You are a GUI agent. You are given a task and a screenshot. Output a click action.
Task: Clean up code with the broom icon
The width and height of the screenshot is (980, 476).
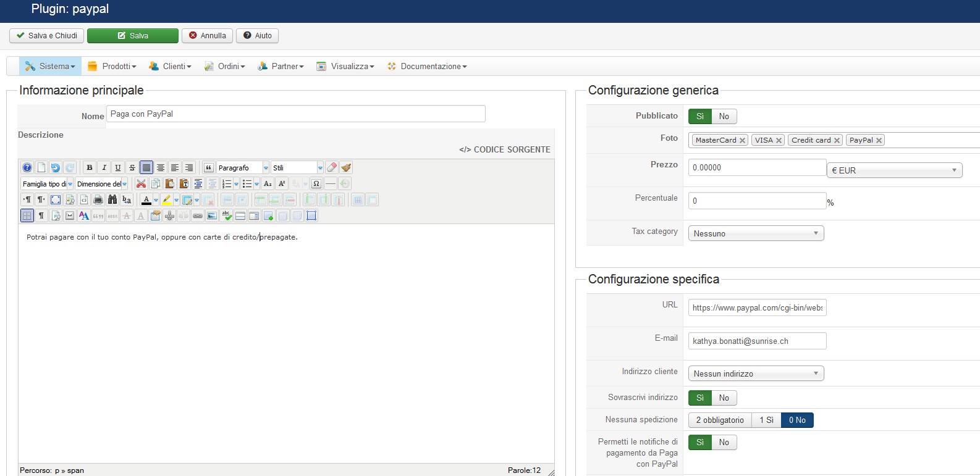click(x=346, y=167)
